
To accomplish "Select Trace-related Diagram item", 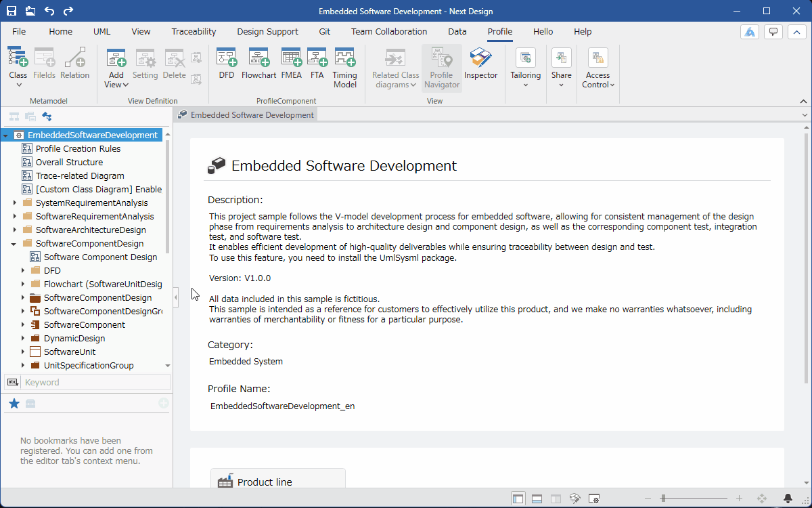I will [x=80, y=175].
